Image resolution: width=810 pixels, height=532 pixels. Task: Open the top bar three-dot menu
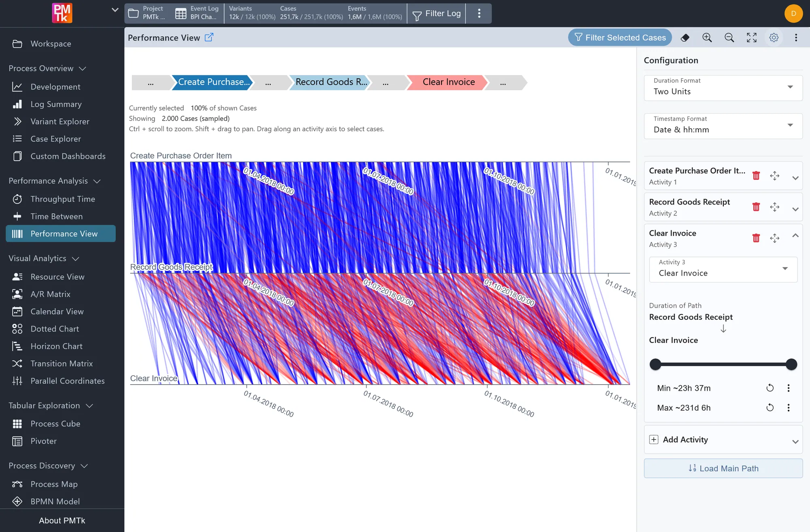(479, 13)
